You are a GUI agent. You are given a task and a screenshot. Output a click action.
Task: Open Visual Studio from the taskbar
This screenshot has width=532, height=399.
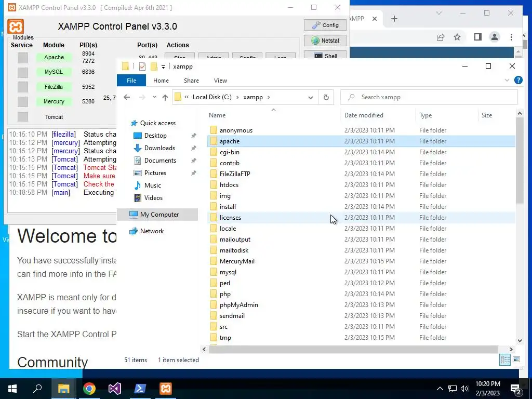[x=115, y=389]
